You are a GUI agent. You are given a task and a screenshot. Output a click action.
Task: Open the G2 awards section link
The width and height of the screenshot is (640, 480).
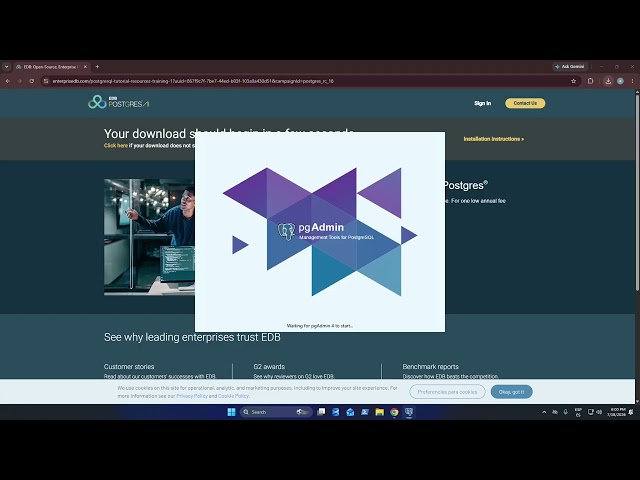tap(269, 367)
